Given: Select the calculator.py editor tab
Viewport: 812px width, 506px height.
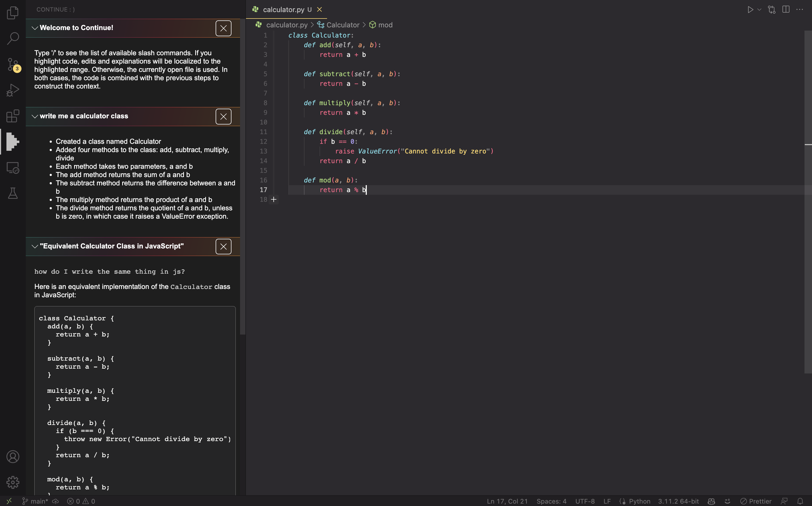Looking at the screenshot, I should (286, 9).
